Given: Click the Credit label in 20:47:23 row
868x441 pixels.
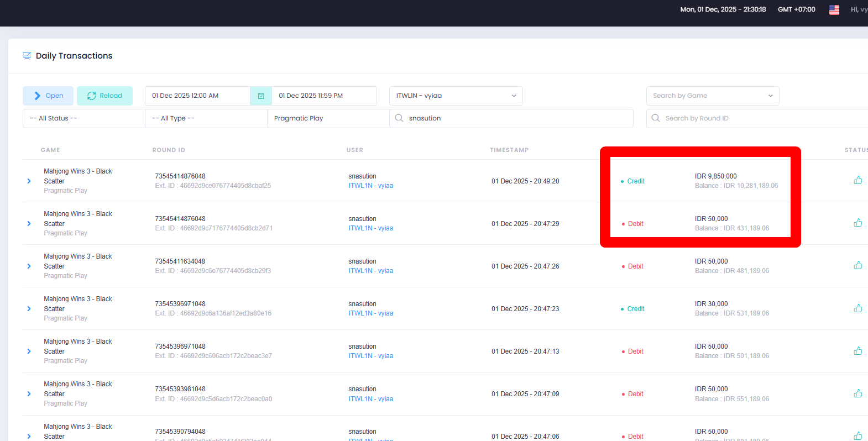Looking at the screenshot, I should click(636, 309).
